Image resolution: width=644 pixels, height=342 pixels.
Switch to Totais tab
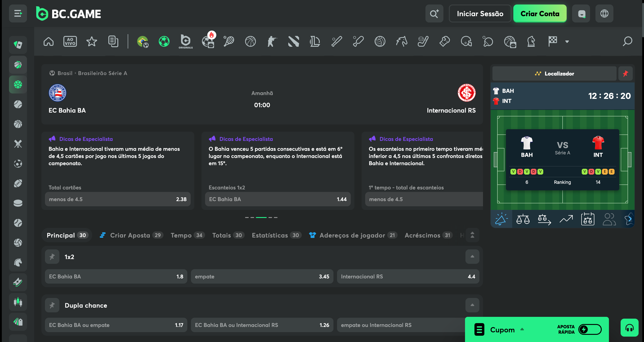click(x=228, y=235)
